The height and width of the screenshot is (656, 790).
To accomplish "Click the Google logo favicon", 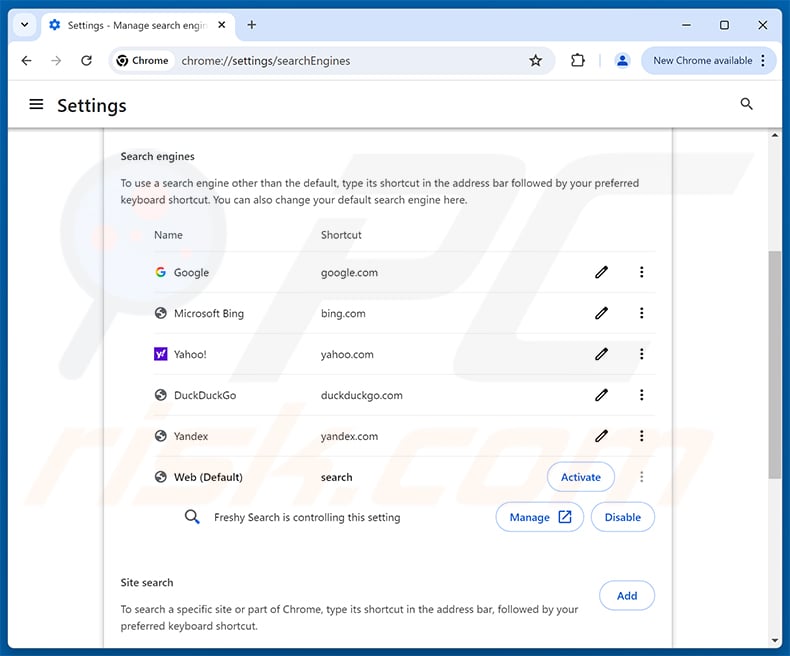I will click(160, 273).
